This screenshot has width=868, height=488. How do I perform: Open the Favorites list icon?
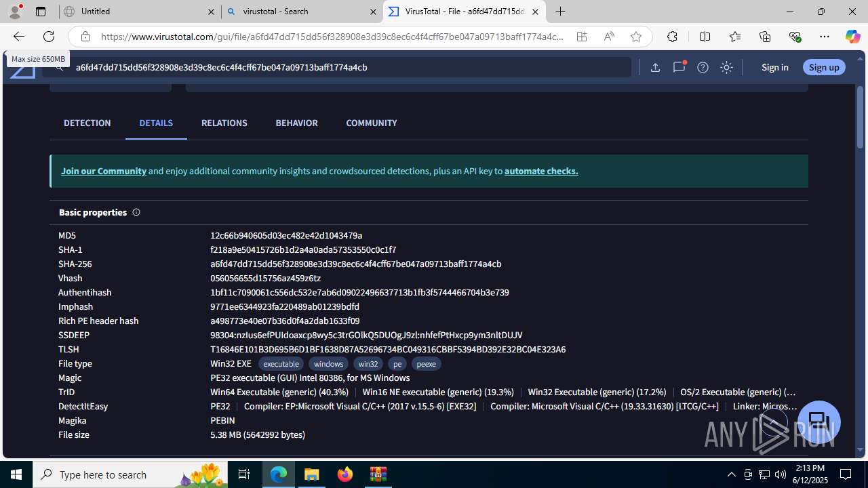tap(735, 37)
